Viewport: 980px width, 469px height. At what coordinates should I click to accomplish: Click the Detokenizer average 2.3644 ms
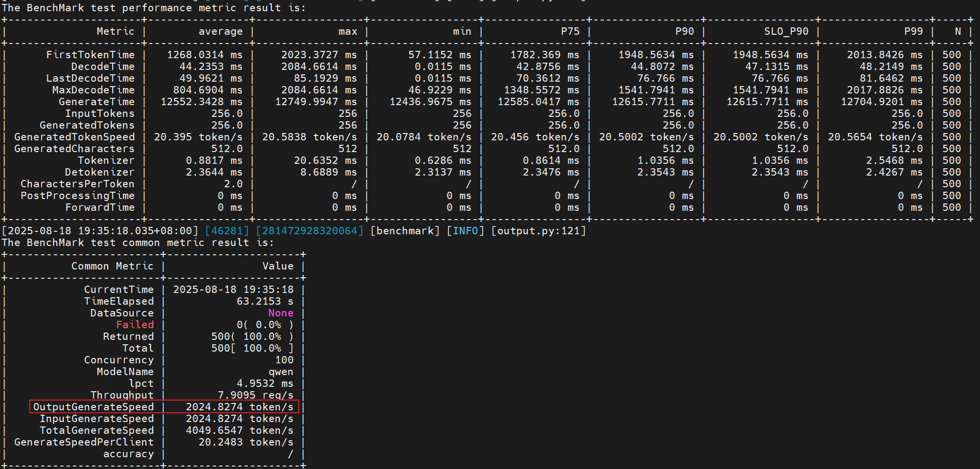click(214, 172)
